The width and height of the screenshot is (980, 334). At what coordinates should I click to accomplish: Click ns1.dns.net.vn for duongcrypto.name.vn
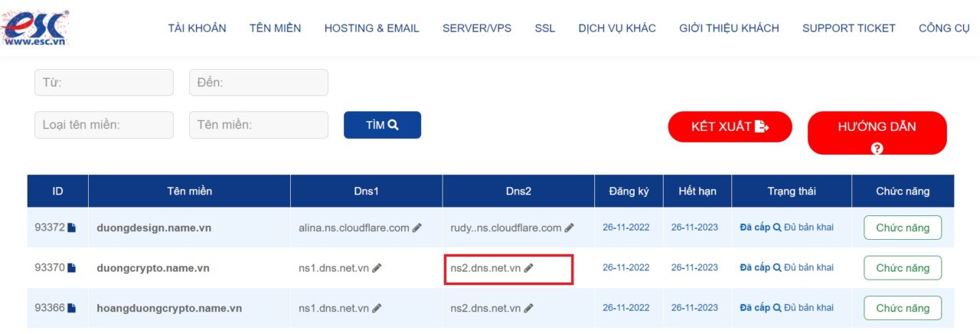click(334, 268)
